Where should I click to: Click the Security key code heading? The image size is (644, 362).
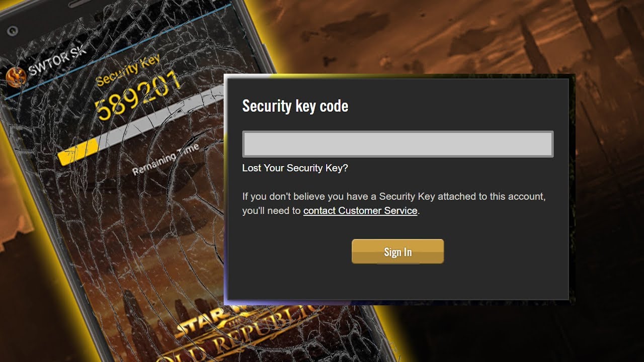[295, 106]
